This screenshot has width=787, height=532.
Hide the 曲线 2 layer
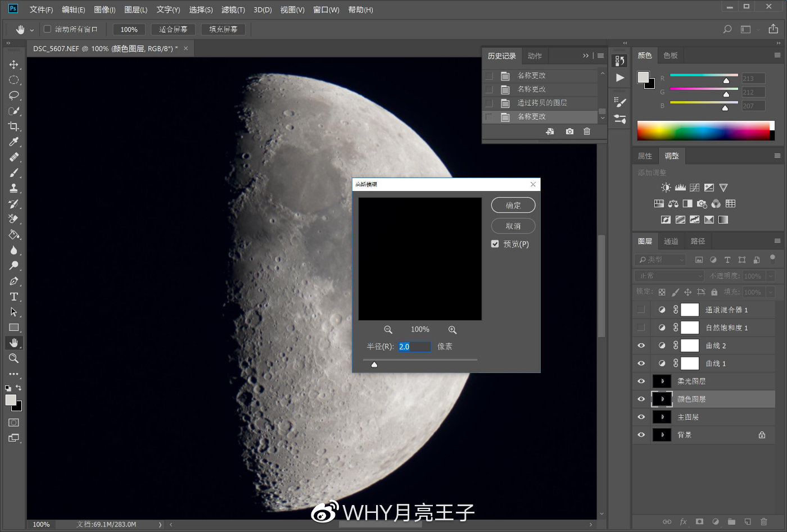[x=641, y=345]
